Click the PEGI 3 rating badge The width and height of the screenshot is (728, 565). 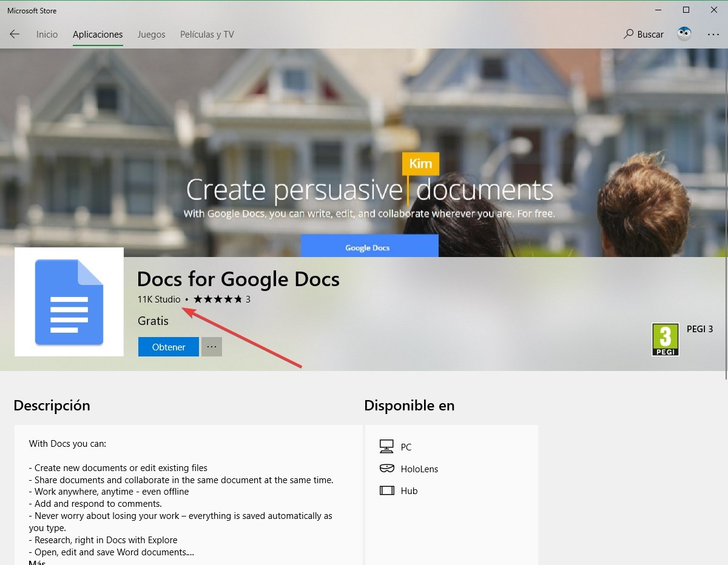[x=665, y=339]
